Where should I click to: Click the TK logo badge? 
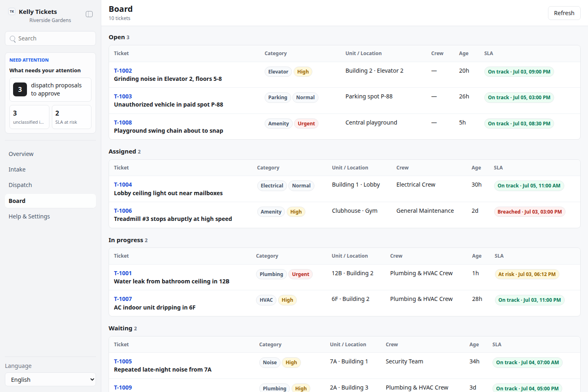(x=12, y=12)
